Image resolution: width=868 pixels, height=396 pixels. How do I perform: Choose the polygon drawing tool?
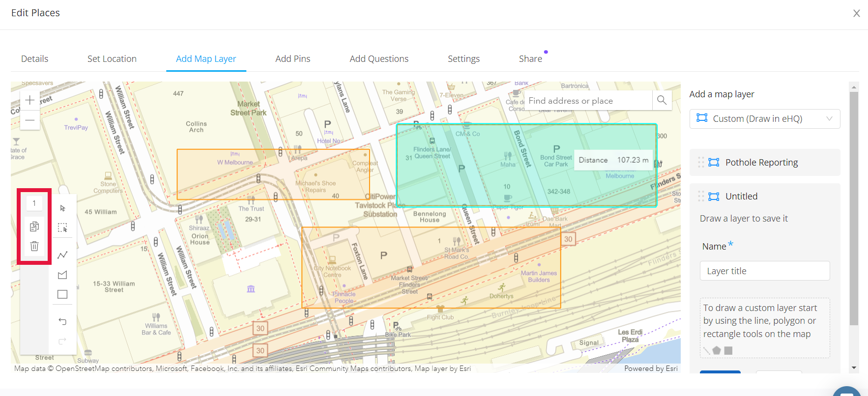point(62,275)
